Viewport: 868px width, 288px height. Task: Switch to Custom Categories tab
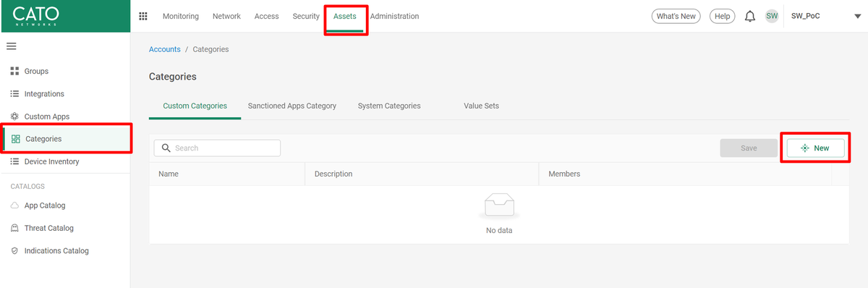(195, 106)
